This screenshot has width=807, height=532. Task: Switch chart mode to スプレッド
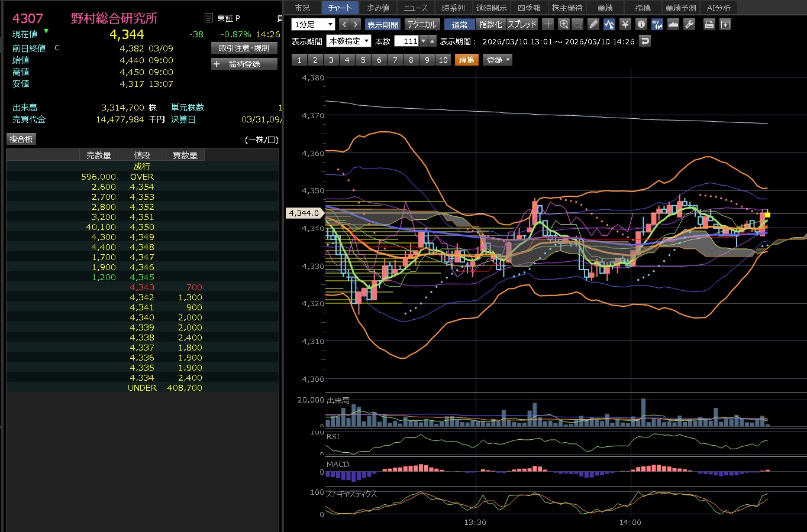click(522, 24)
